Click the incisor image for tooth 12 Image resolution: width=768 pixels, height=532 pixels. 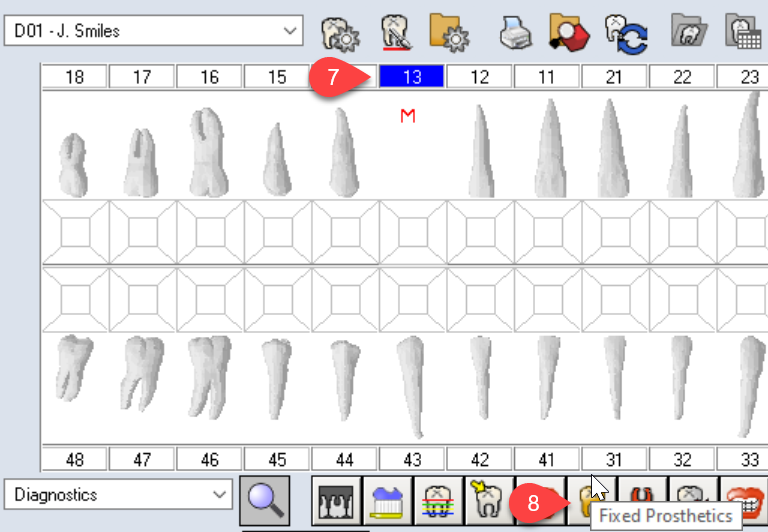[x=480, y=151]
